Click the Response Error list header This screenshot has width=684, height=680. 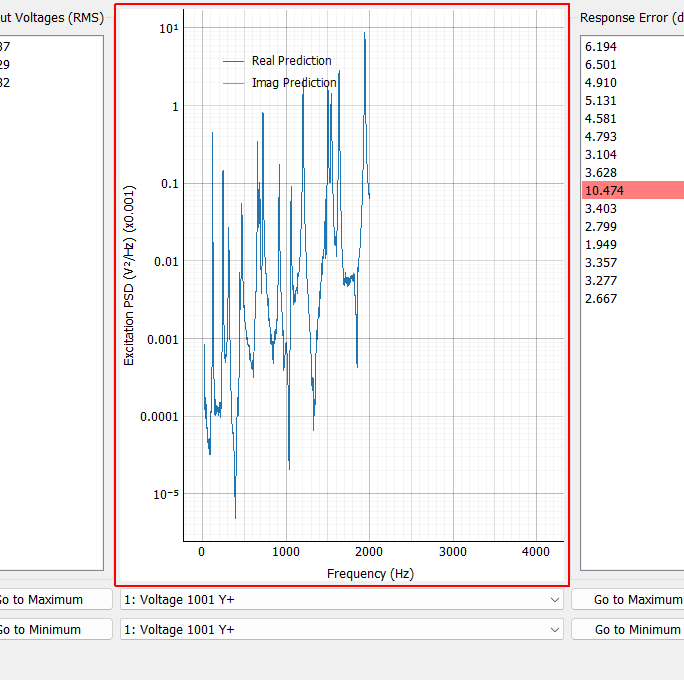(632, 18)
